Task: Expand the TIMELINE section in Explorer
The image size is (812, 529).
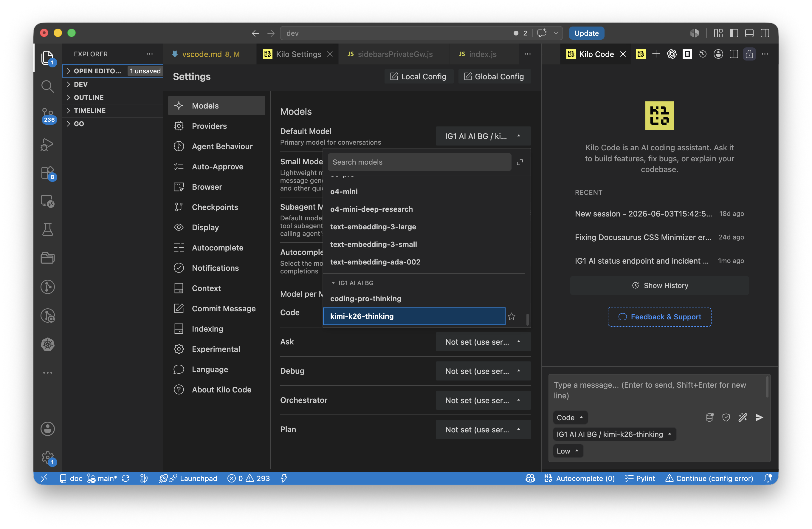Action: click(113, 111)
